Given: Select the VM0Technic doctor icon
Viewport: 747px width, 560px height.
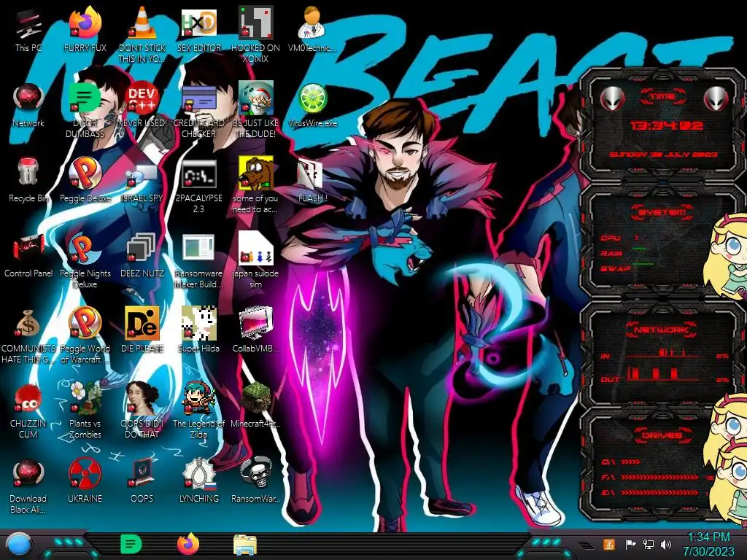Looking at the screenshot, I should 311,23.
